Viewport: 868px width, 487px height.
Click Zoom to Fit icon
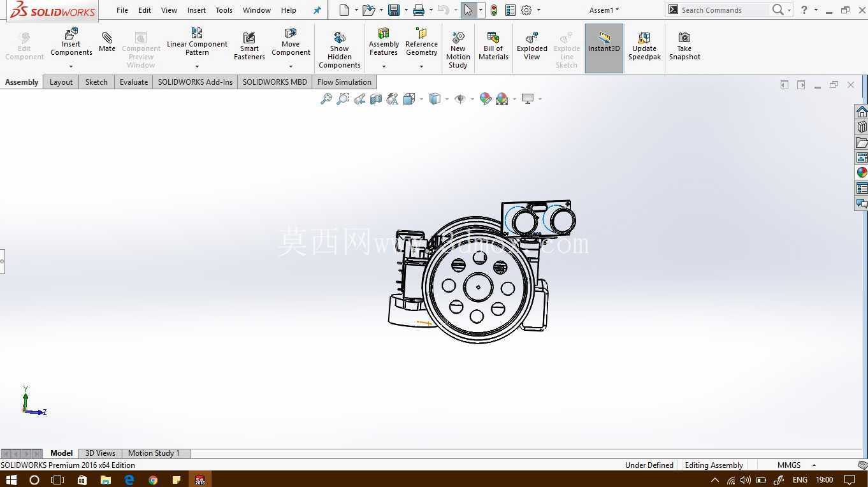tap(326, 99)
